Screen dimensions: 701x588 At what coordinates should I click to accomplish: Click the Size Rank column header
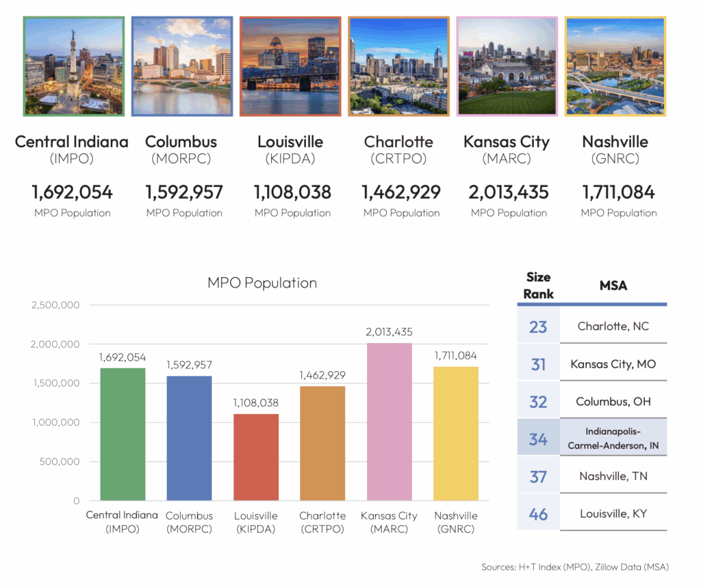538,285
